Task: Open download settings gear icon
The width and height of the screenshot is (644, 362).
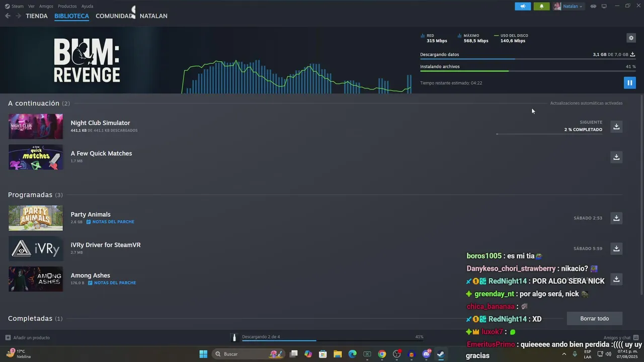Action: [631, 38]
